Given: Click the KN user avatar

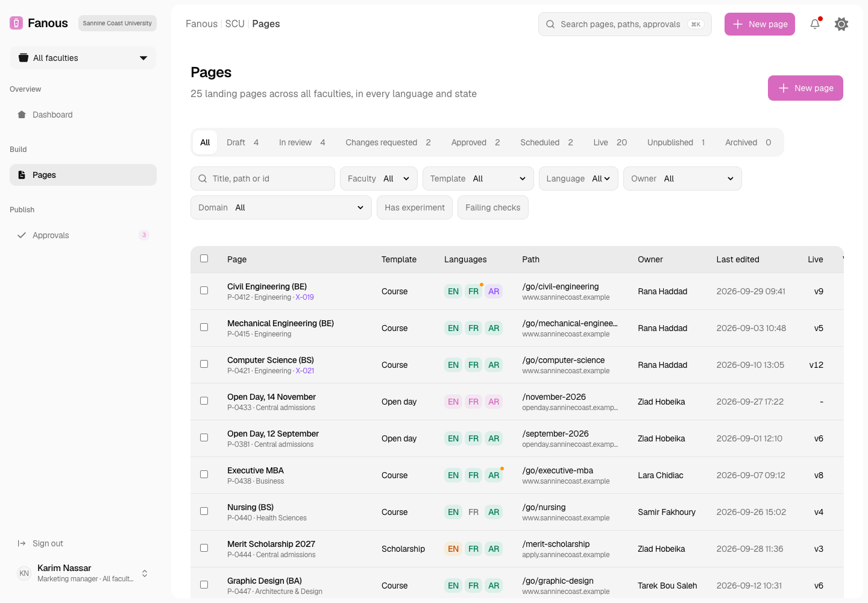Looking at the screenshot, I should (x=24, y=573).
